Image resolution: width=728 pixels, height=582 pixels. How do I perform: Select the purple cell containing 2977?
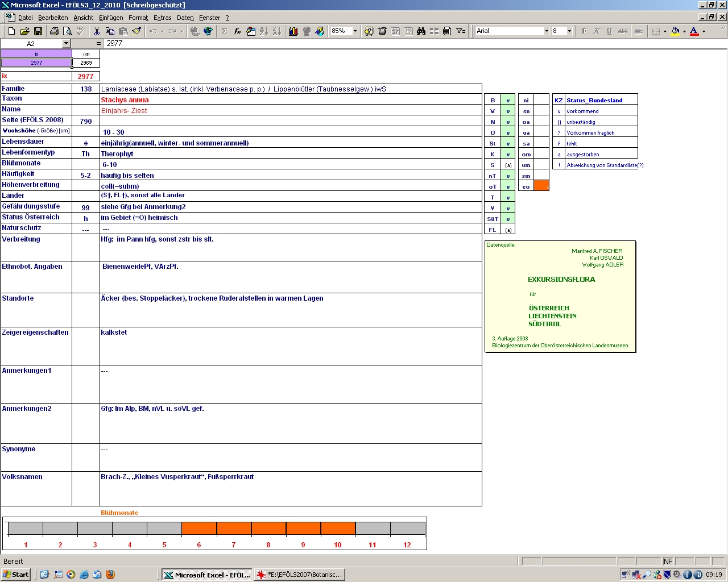(36, 63)
